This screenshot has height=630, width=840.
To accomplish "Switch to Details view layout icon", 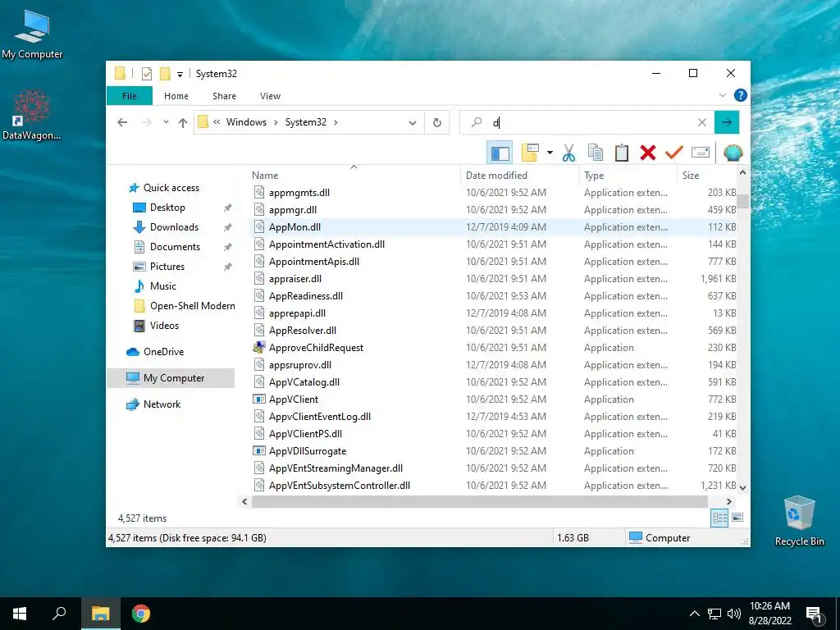I will coord(719,518).
